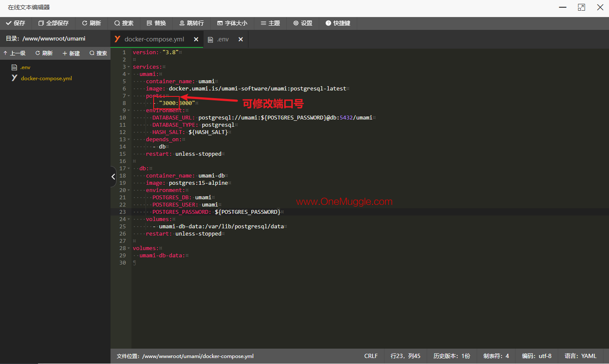Viewport: 609px width, 364px height.
Task: Change language mode via 语言: YAML
Action: pos(580,356)
